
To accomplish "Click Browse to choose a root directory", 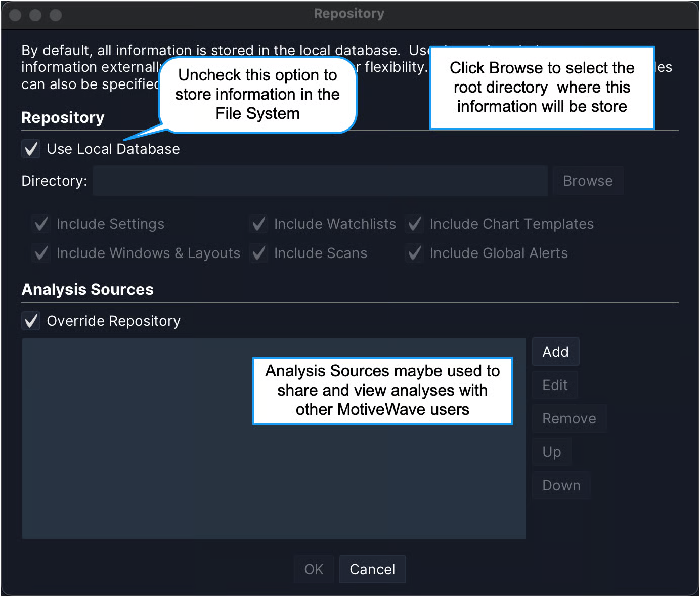I will tap(587, 181).
